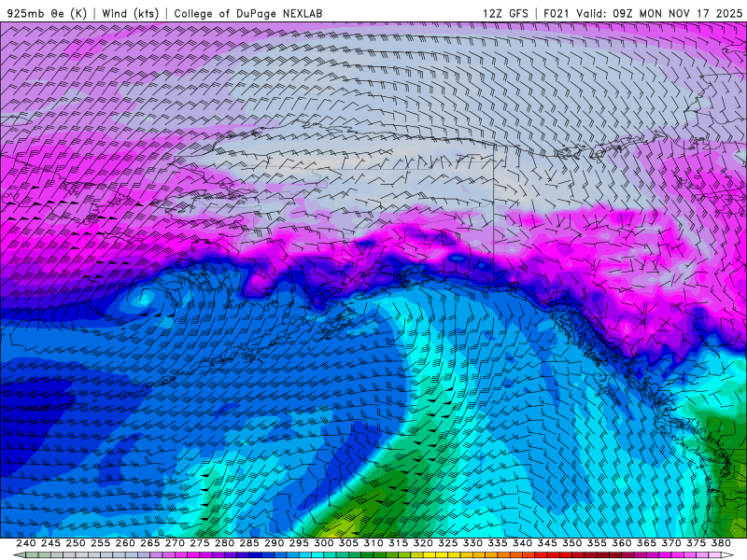Click 'Valid: 09Z MON NOV 17 2025' text
The image size is (747, 560).
pyautogui.click(x=659, y=13)
